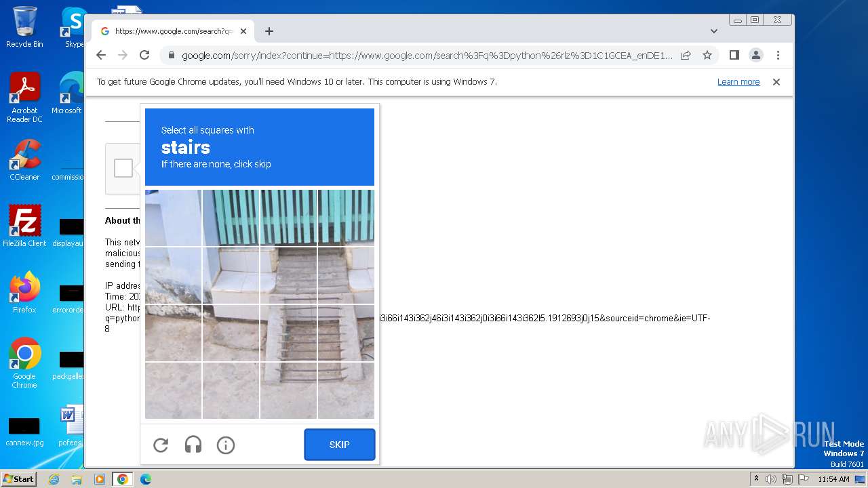Select the top-left captcha tile with blue wall
Image resolution: width=868 pixels, height=488 pixels.
[173, 218]
